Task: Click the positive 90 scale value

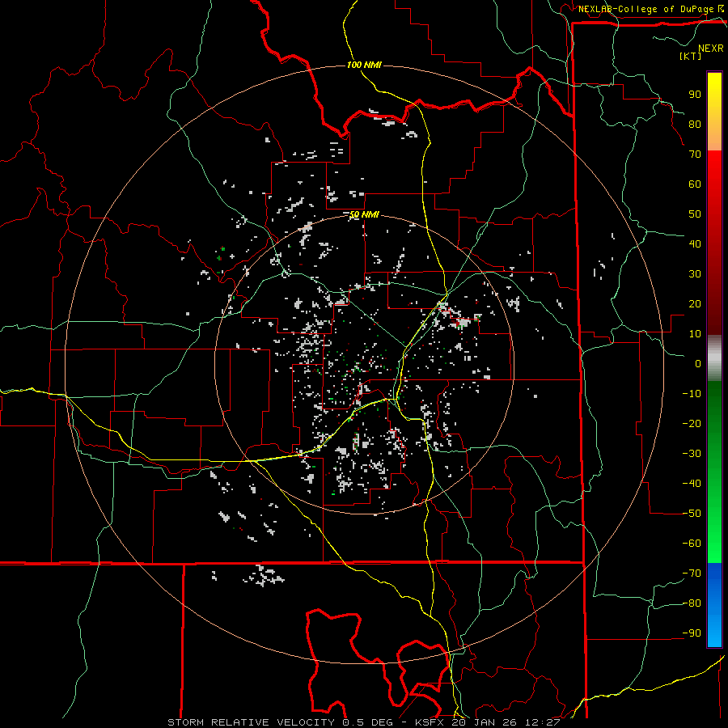Action: click(695, 95)
